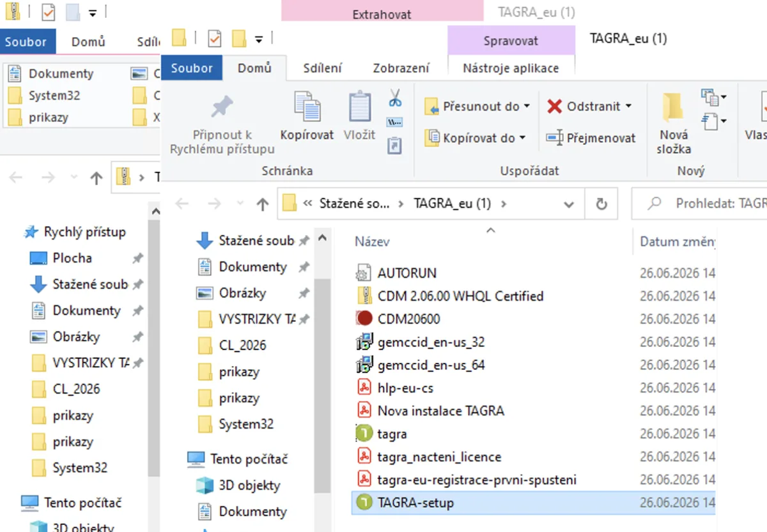This screenshot has height=532, width=767.
Task: Click the Kopírovat button in ribbon
Action: pos(307,116)
